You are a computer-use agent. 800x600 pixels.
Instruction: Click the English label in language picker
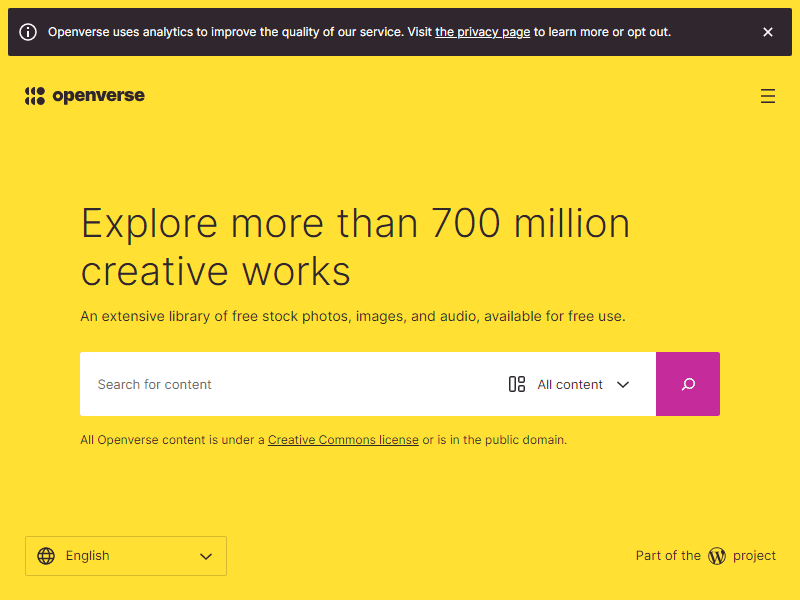[87, 555]
